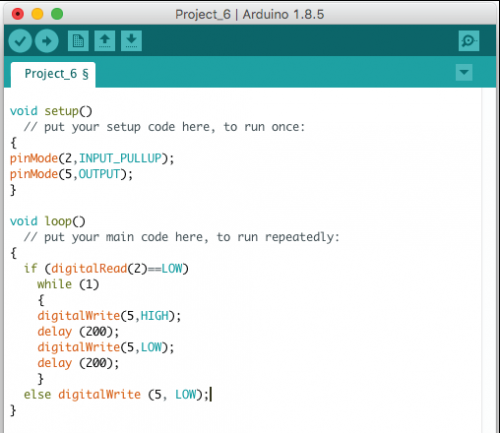Expand the tab options dropdown arrow
Image resolution: width=500 pixels, height=433 pixels.
point(464,72)
